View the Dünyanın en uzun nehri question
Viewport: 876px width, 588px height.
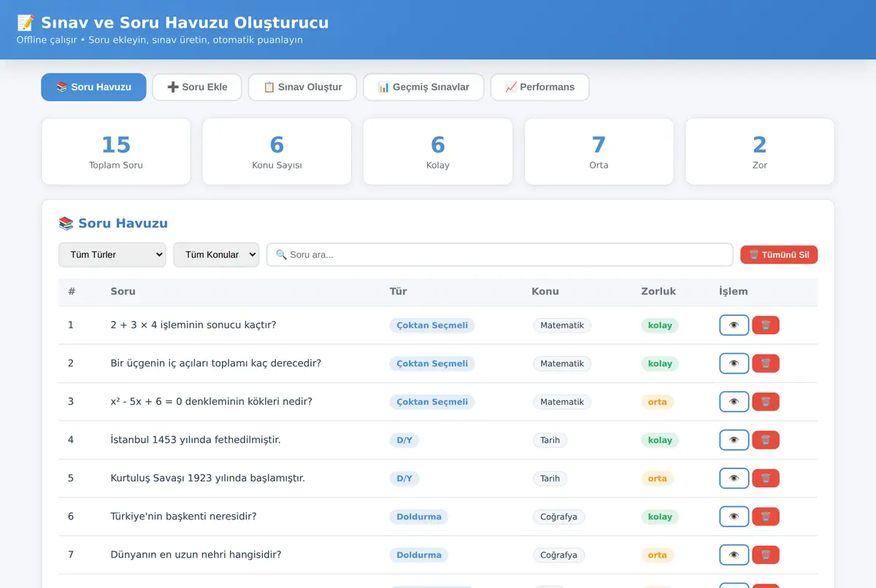point(734,555)
